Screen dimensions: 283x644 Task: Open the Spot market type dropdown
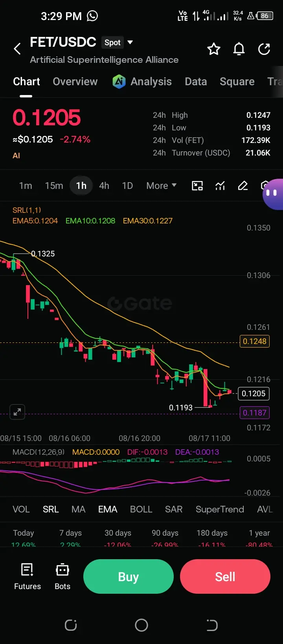118,42
